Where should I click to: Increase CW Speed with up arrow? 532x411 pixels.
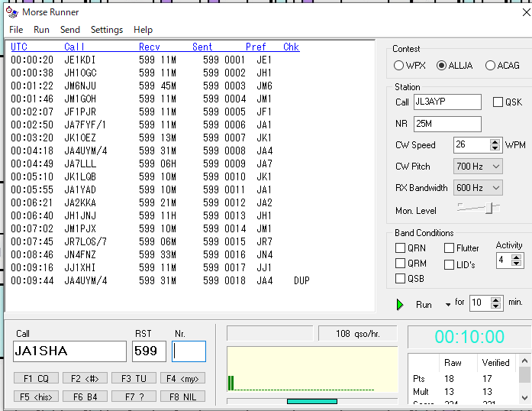click(x=495, y=142)
